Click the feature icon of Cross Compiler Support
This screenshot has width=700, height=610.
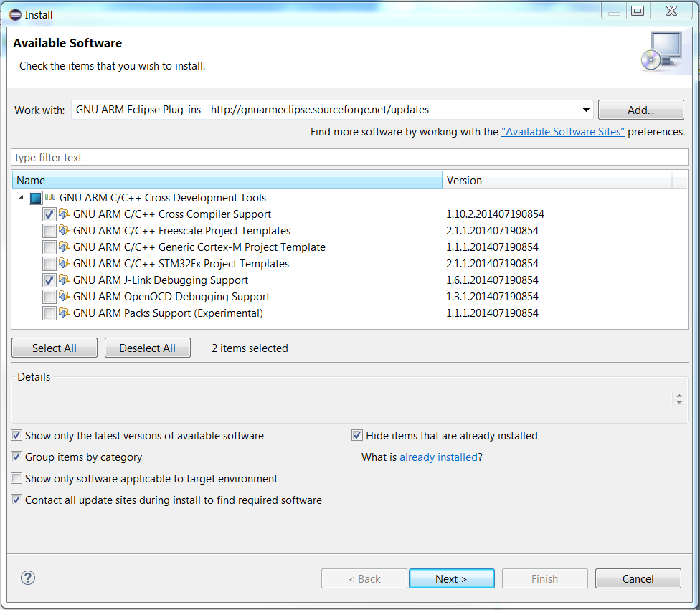tap(65, 214)
